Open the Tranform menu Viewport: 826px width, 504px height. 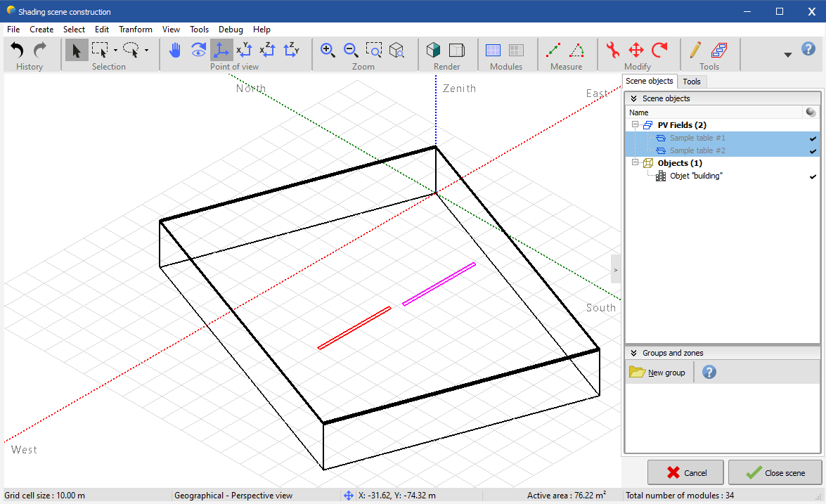point(136,30)
